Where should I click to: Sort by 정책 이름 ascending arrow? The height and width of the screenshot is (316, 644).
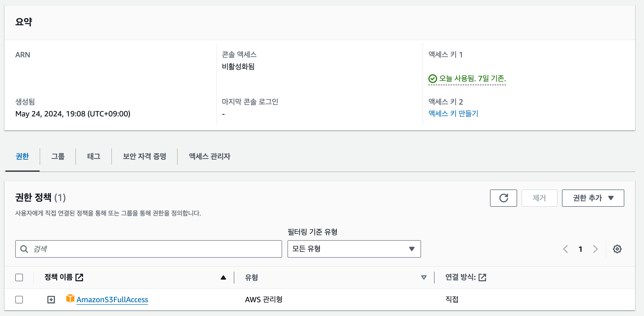223,278
